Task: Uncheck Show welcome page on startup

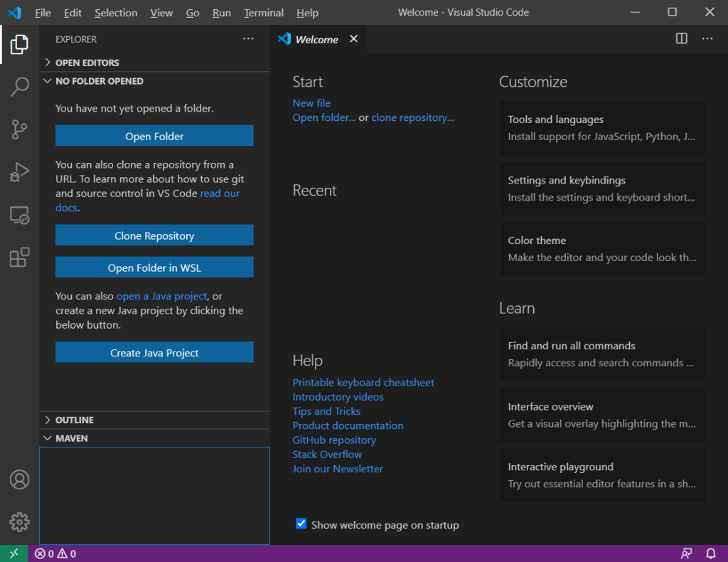Action: (301, 524)
